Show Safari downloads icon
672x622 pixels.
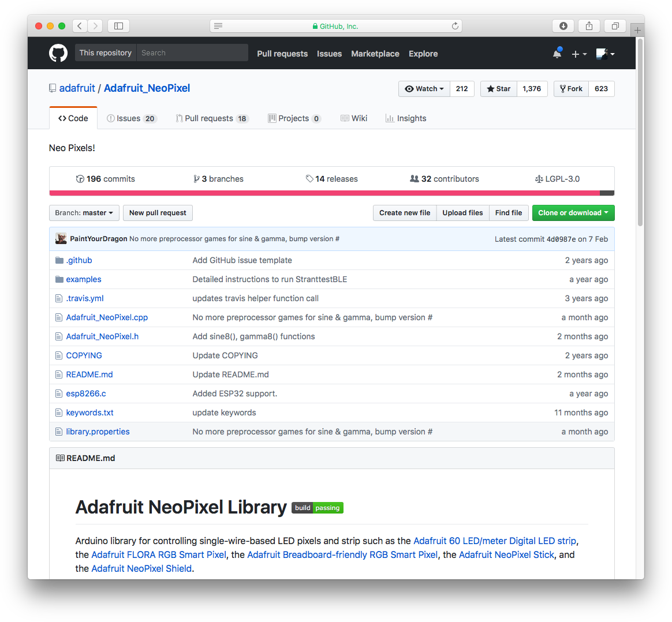[x=563, y=26]
